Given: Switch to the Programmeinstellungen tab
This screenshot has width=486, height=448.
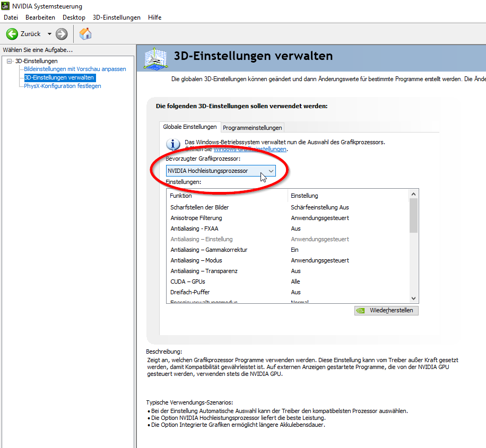Looking at the screenshot, I should tap(253, 128).
